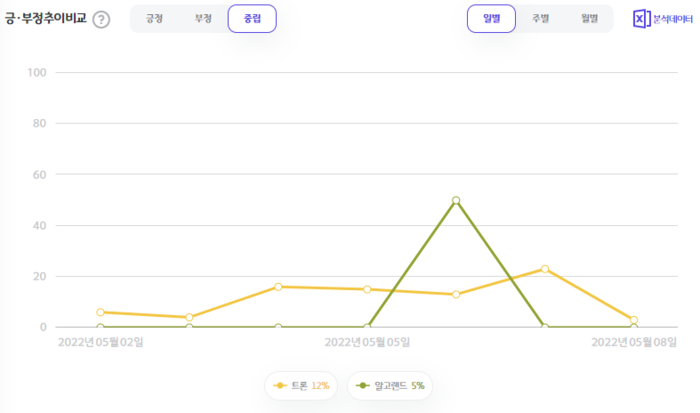Click the yellow point on 2022년 05월 05일

click(367, 289)
